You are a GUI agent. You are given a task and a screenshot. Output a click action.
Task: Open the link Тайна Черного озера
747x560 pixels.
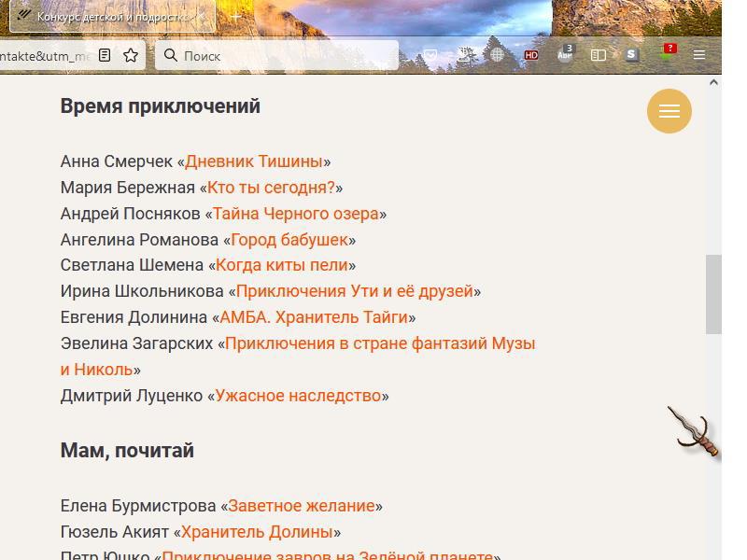pos(295,214)
